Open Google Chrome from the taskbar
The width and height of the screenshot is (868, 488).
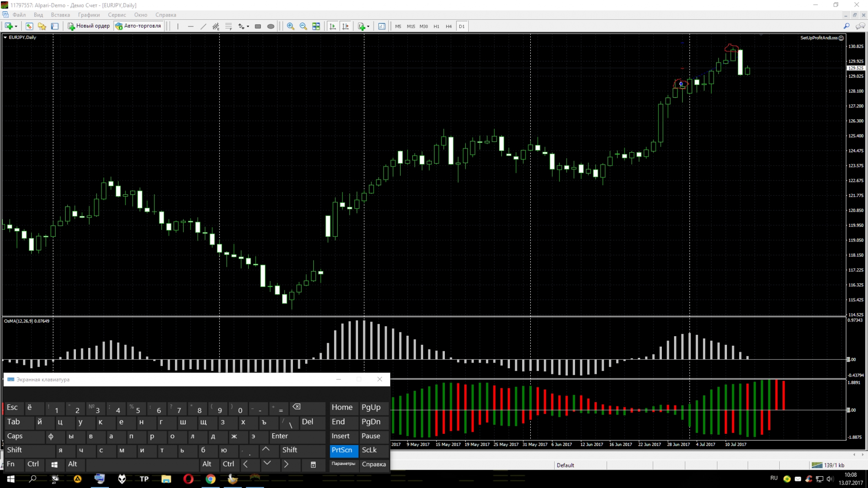210,479
